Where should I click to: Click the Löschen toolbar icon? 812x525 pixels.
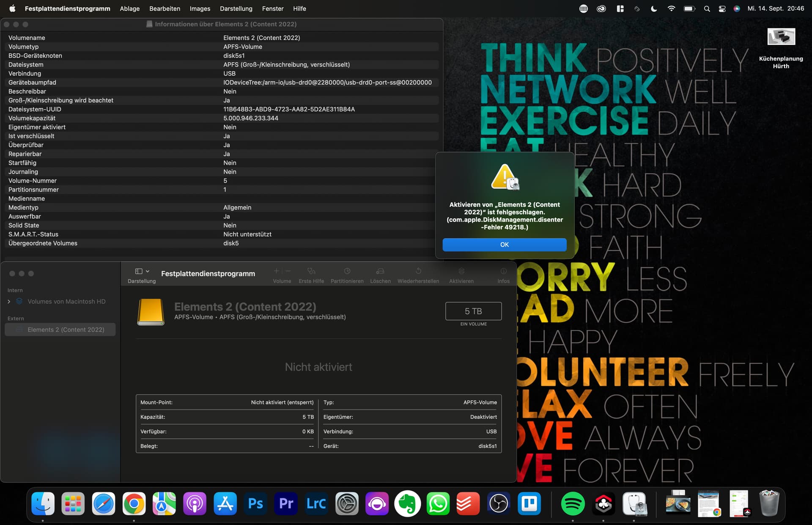[380, 271]
